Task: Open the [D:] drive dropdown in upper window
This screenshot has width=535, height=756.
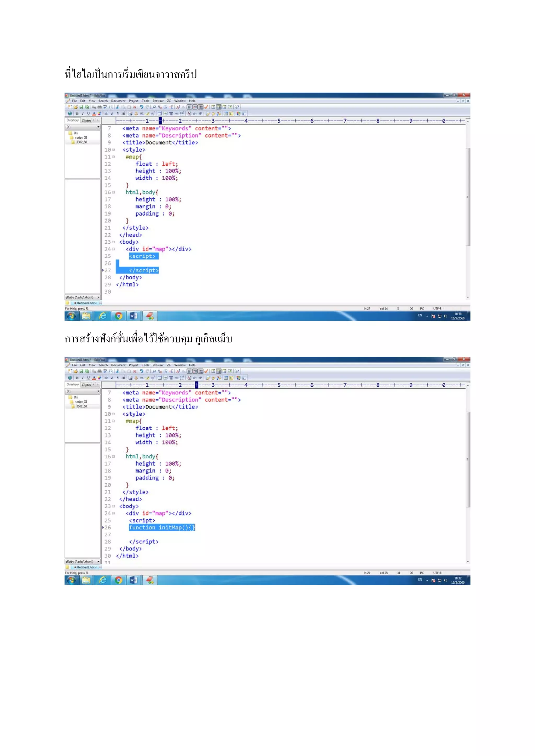Action: coord(98,127)
